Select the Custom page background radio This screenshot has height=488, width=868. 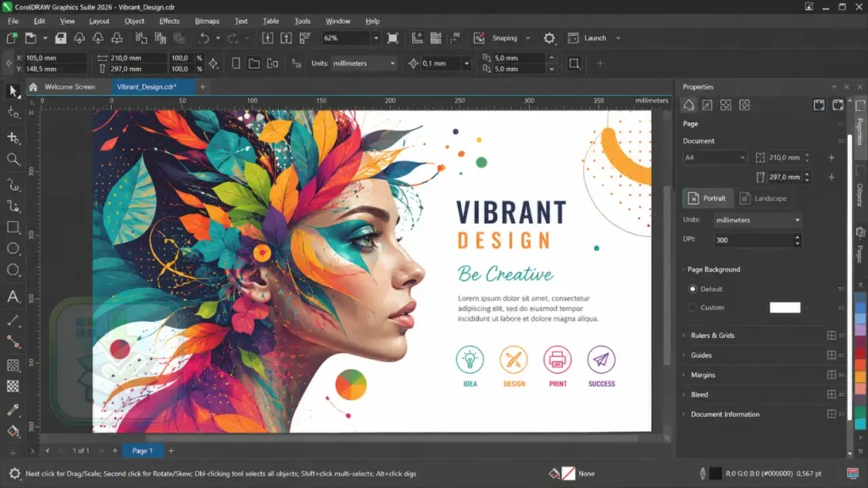tap(693, 308)
